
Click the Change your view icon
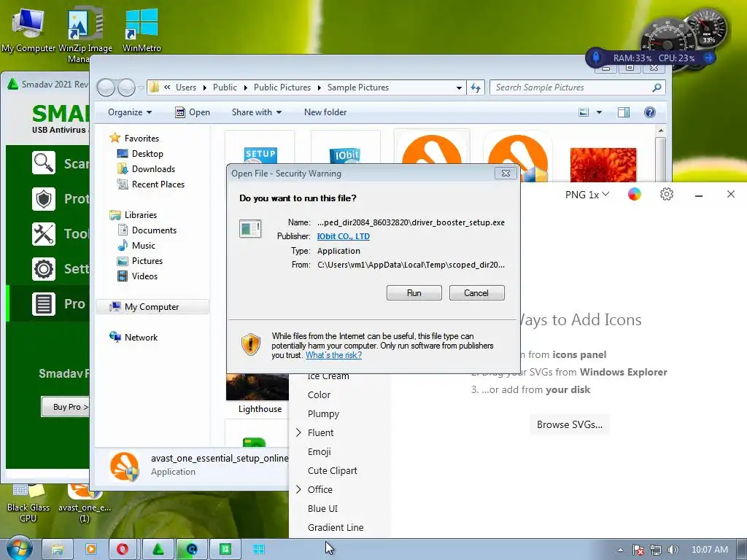coord(584,112)
